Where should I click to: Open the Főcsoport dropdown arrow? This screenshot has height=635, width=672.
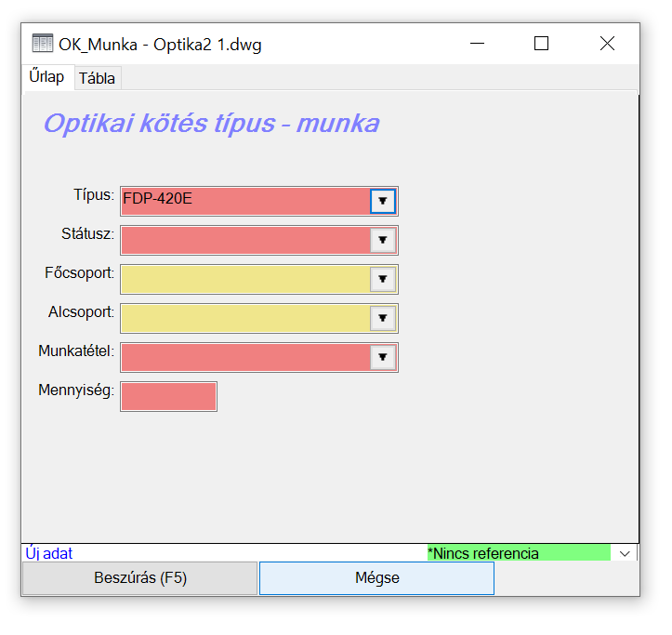point(383,279)
